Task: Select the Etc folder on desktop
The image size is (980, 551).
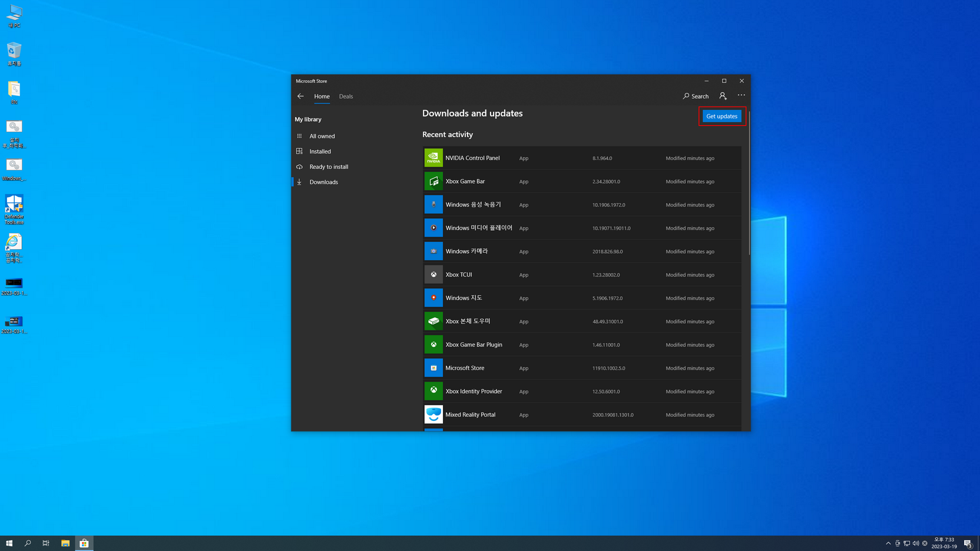Action: [x=14, y=92]
